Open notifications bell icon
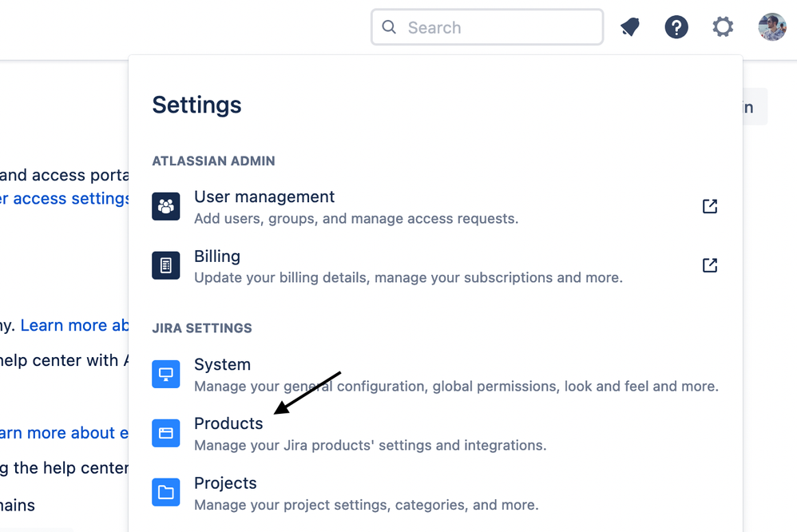 click(x=630, y=27)
